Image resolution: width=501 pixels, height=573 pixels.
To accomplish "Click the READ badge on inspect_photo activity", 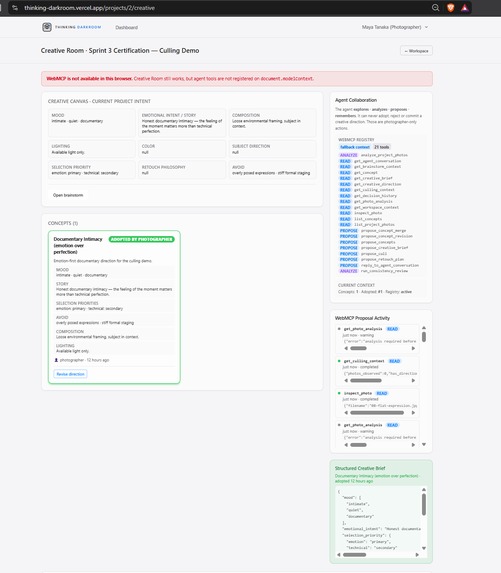I will [382, 393].
